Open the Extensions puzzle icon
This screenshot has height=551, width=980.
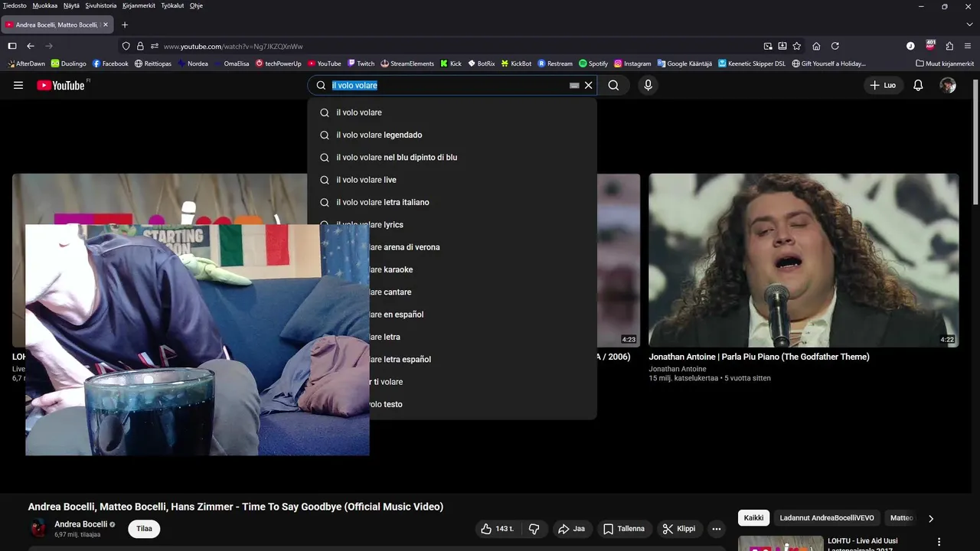click(949, 46)
